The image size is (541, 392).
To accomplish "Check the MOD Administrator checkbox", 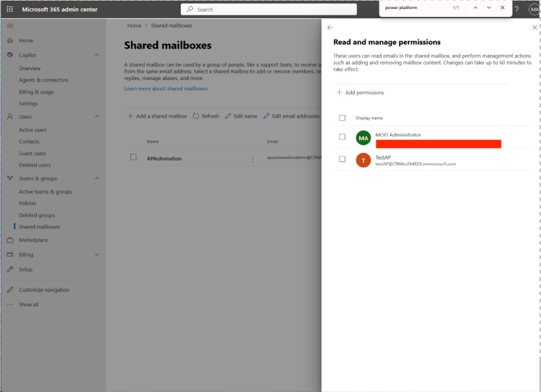I will [x=342, y=137].
